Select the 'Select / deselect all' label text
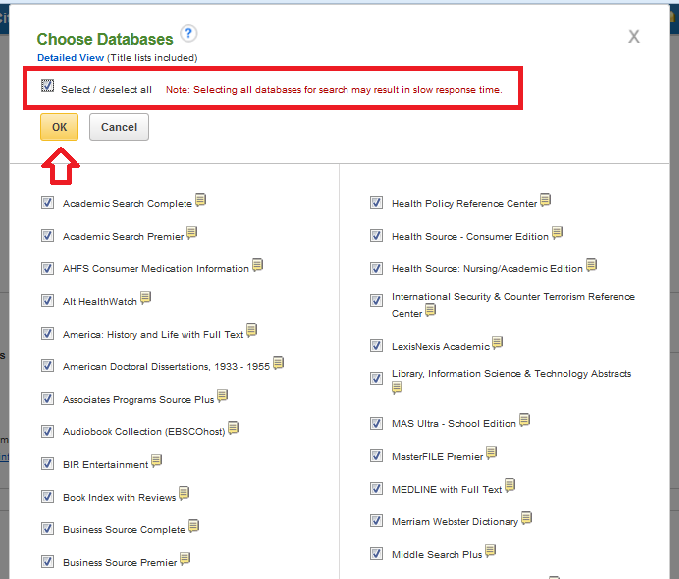This screenshot has width=679, height=579. pos(107,90)
